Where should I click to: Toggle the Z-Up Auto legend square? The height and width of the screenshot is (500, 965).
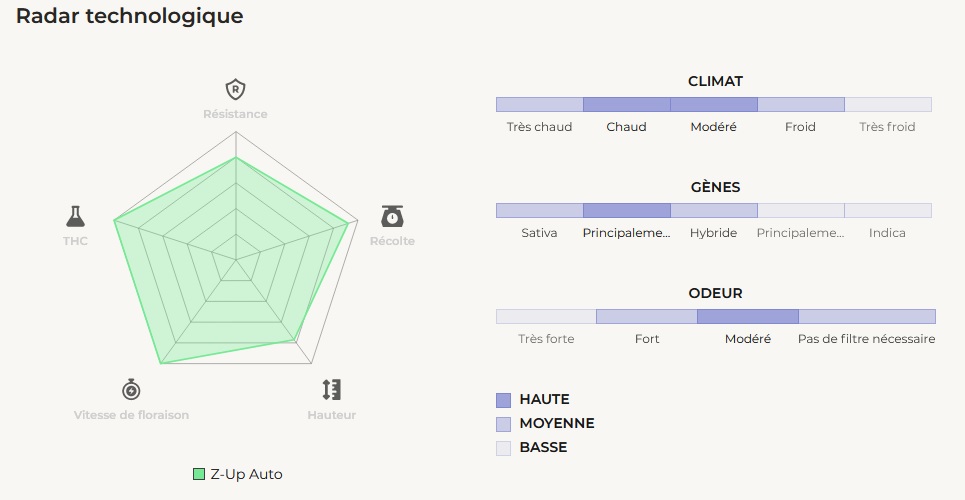(199, 474)
